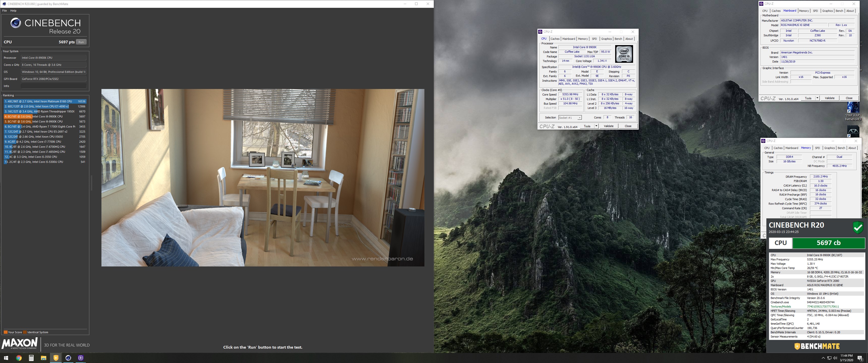Open Tools dropdown arrow in the Mainboard window
The width and height of the screenshot is (868, 363).
817,98
